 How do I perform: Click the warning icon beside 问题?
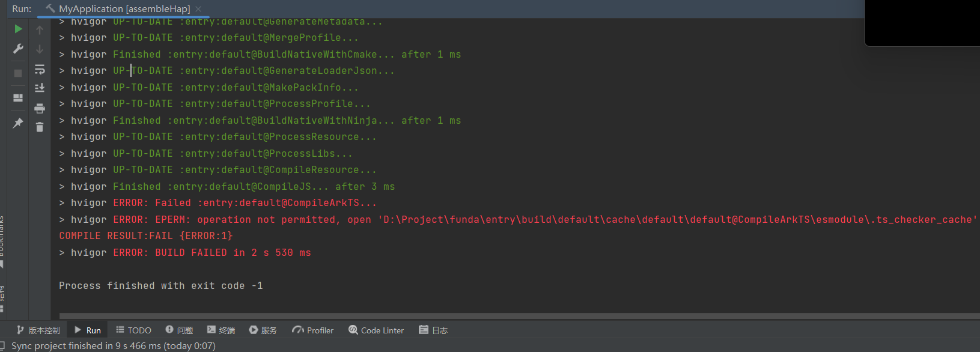tap(169, 330)
